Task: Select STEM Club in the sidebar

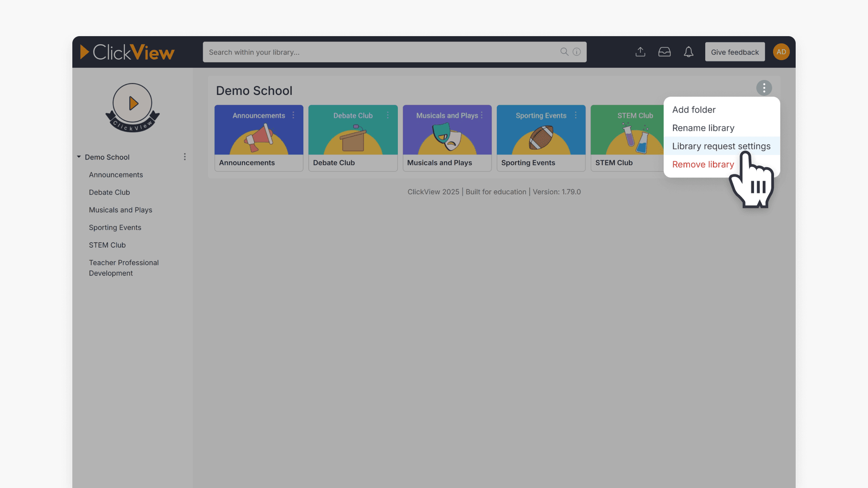Action: (x=107, y=245)
